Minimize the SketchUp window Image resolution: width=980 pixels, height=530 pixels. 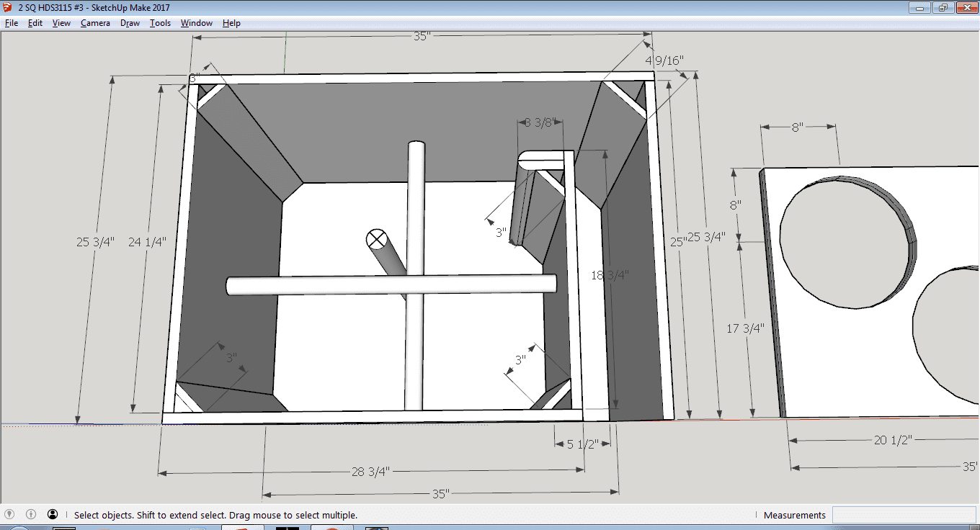pos(919,8)
